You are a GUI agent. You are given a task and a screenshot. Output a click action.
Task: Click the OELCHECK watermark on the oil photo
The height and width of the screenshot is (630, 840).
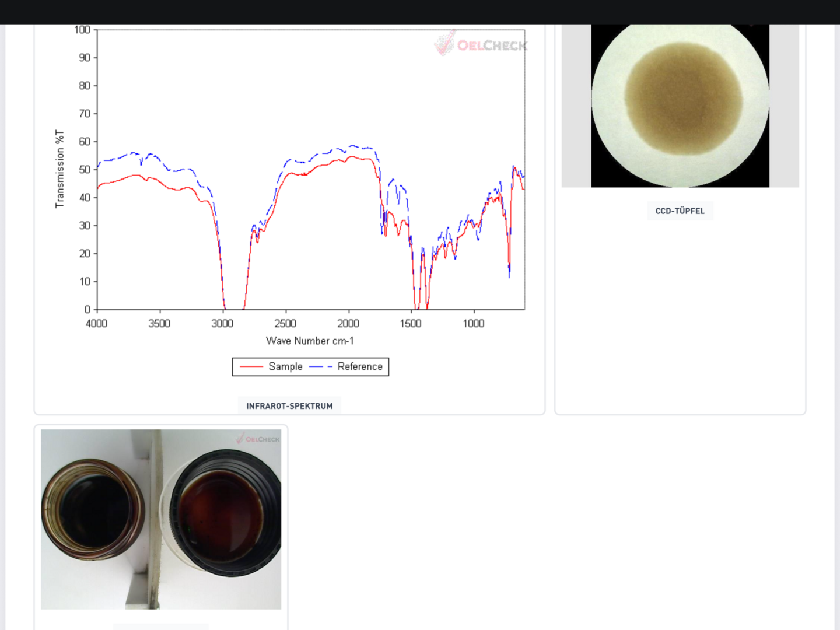(x=257, y=439)
